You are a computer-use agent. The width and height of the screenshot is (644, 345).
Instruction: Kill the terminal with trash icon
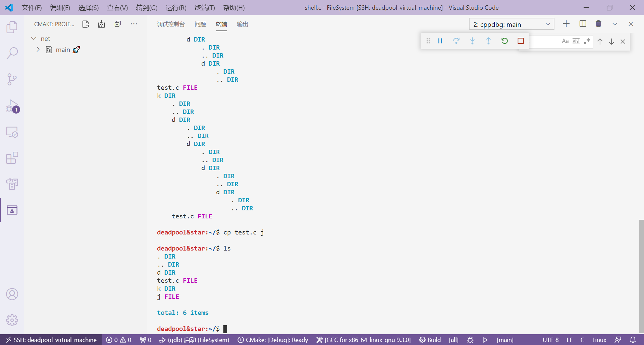[598, 24]
